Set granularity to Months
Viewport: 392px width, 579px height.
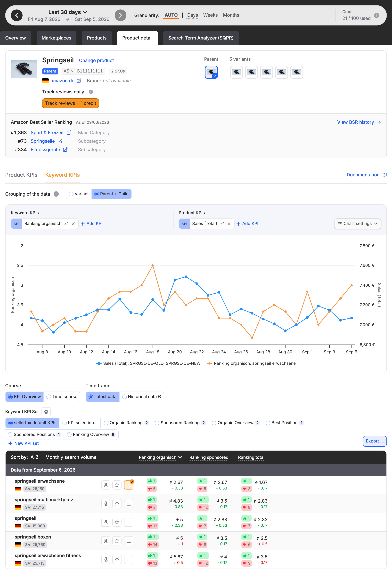point(231,15)
